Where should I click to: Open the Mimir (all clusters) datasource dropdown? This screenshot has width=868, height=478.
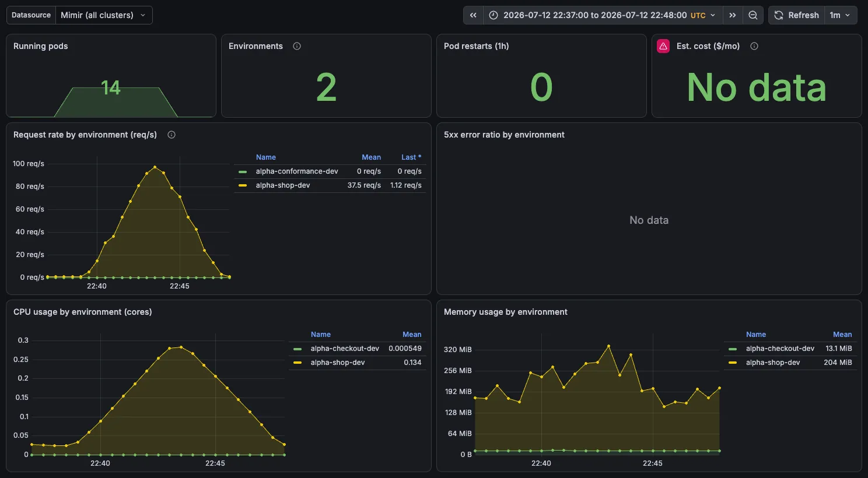103,15
